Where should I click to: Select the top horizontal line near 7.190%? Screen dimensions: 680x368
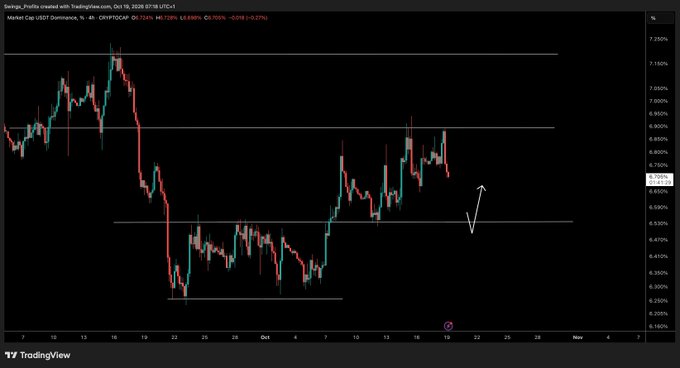coord(281,54)
